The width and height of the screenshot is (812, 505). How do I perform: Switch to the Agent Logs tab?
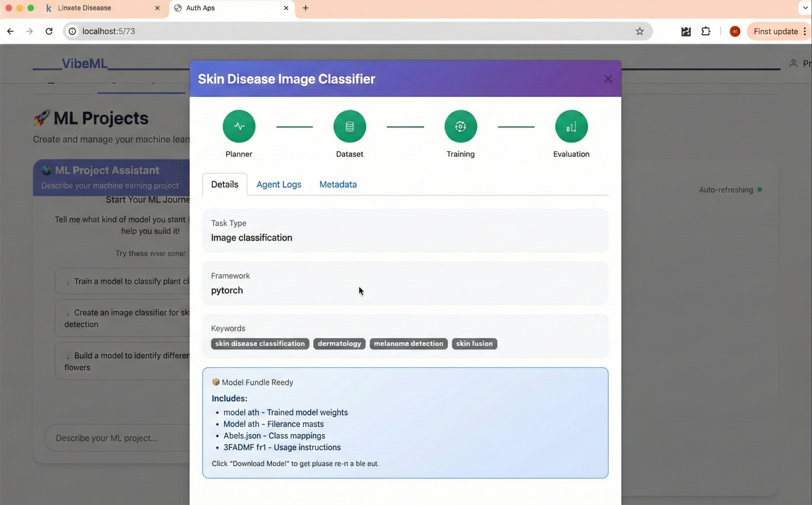279,184
